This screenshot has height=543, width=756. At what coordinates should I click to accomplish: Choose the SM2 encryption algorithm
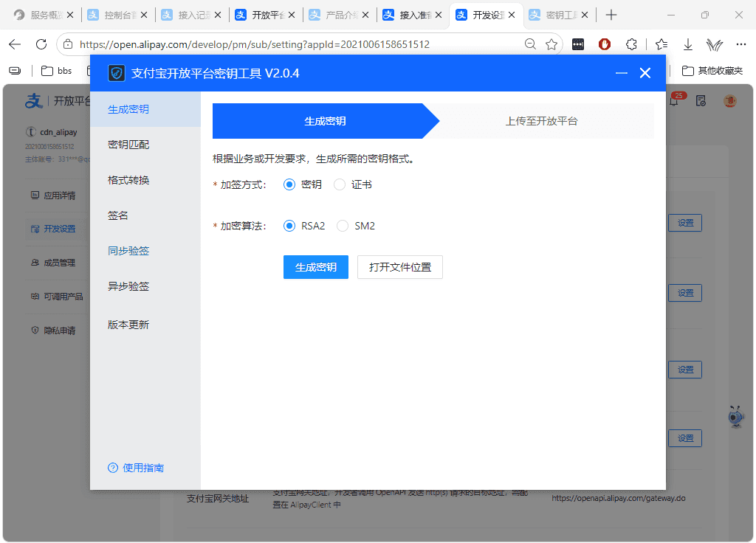coord(343,226)
